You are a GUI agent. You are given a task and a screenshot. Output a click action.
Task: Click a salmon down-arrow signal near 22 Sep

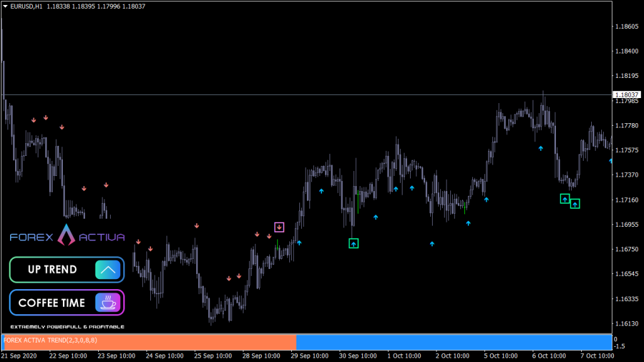point(45,116)
